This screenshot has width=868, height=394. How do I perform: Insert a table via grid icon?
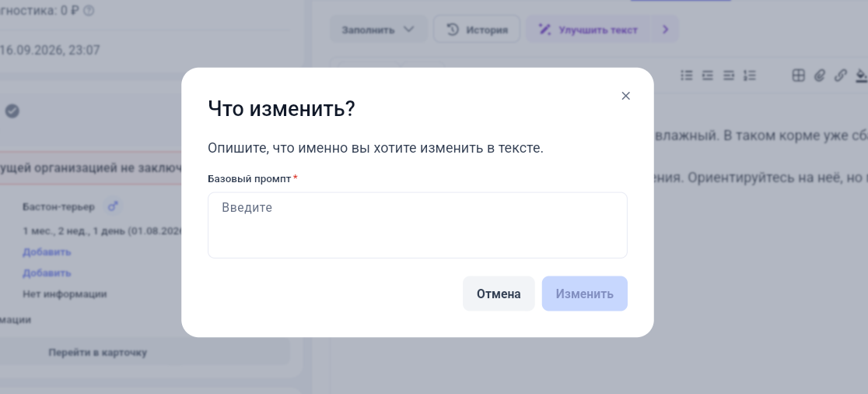coord(798,76)
